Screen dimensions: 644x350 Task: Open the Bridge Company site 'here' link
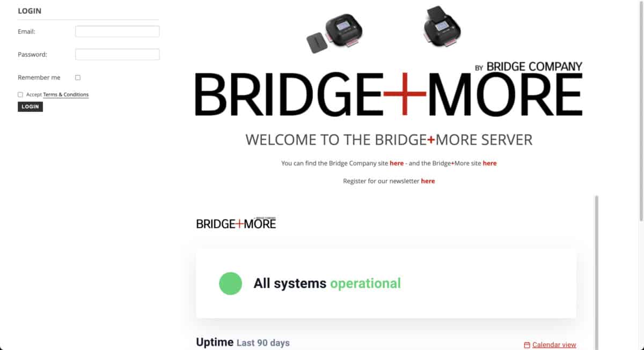(397, 163)
